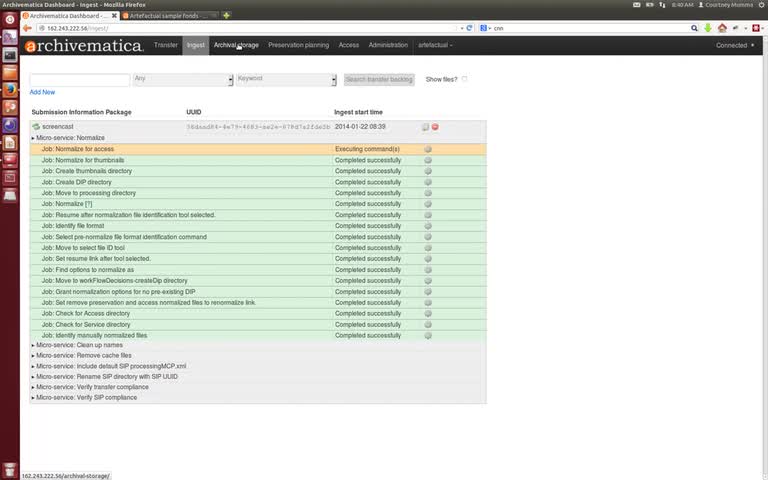Open gear icon for Check for Access directory

[x=428, y=313]
